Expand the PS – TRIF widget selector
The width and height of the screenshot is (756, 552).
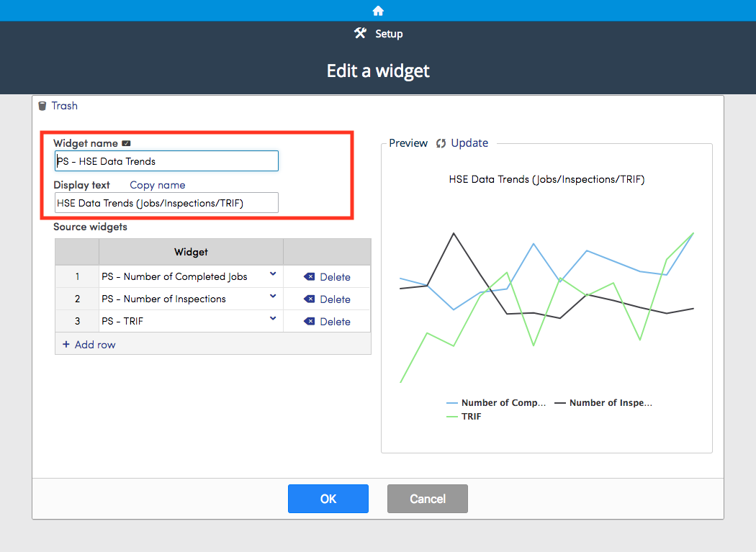tap(273, 319)
